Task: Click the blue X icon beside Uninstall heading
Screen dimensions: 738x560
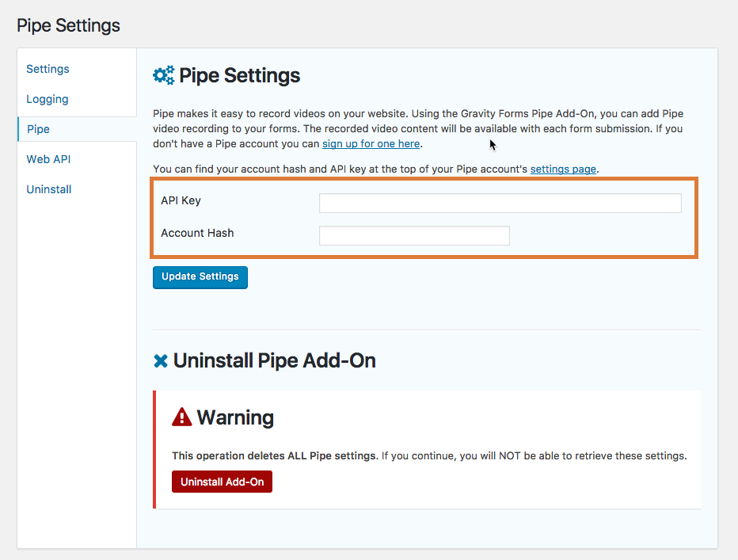Action: (x=161, y=361)
